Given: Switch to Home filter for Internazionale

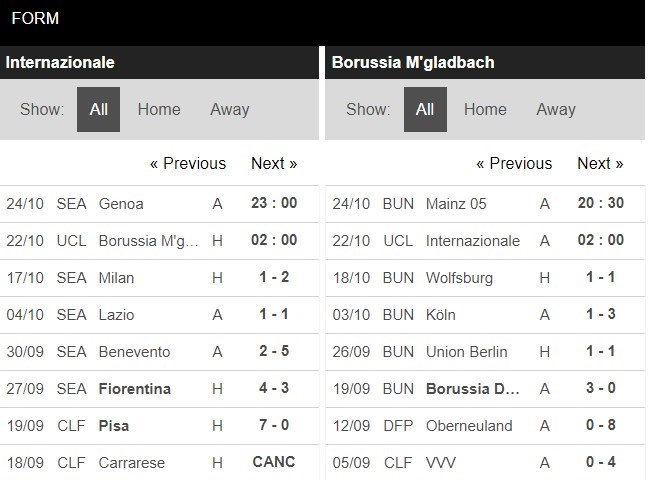Looking at the screenshot, I should click(159, 109).
